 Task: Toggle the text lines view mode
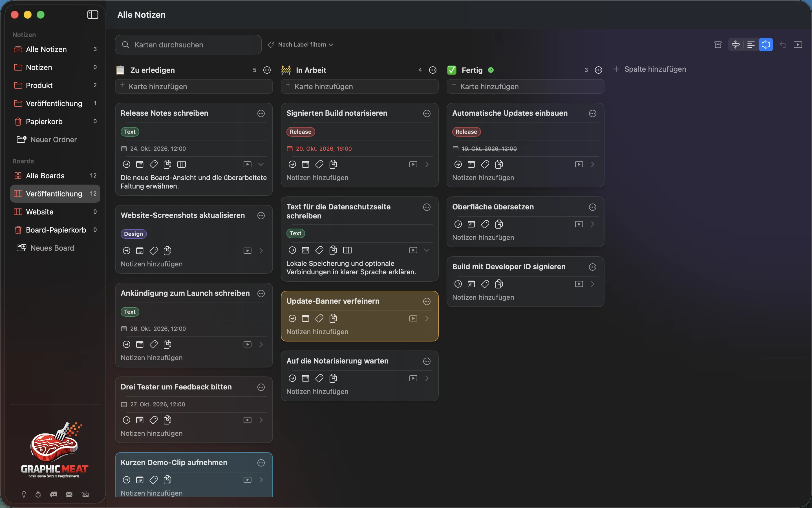751,45
